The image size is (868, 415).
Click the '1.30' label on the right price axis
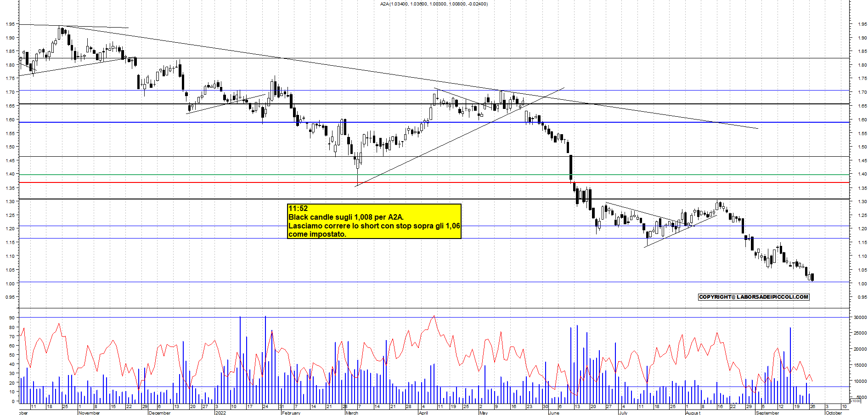click(862, 201)
